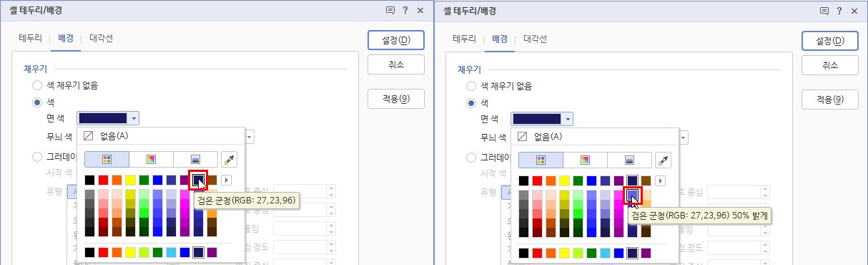Screen dimensions: 868x265
Task: Select the basic palette grid view in right popup
Action: pyautogui.click(x=541, y=159)
